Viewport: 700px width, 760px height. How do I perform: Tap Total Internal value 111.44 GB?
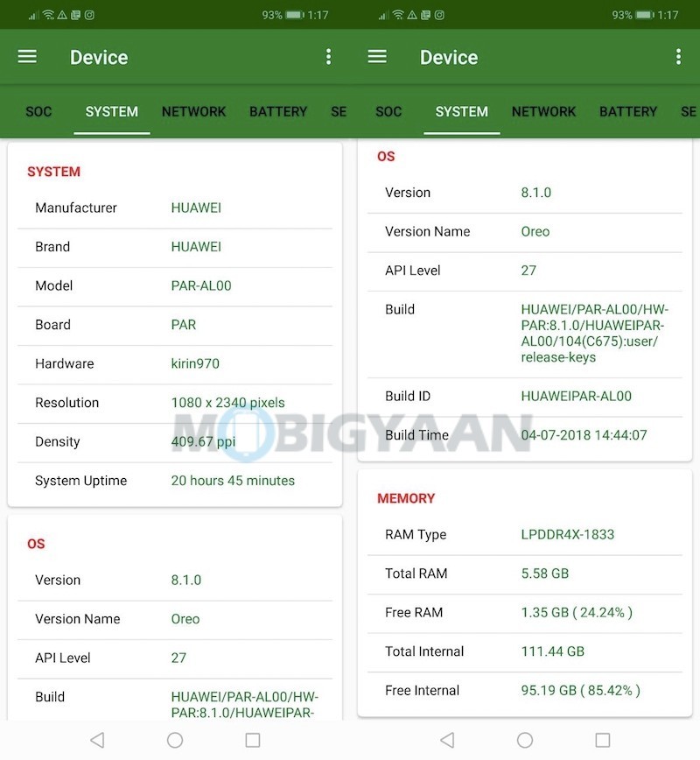point(552,651)
